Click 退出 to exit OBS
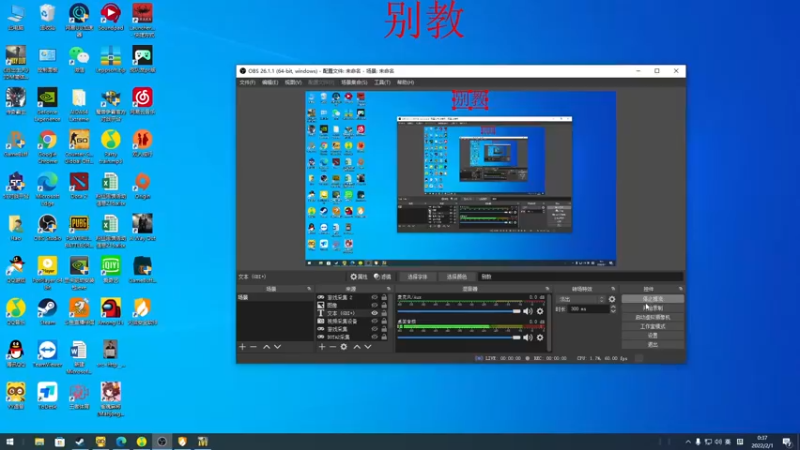 coord(653,345)
